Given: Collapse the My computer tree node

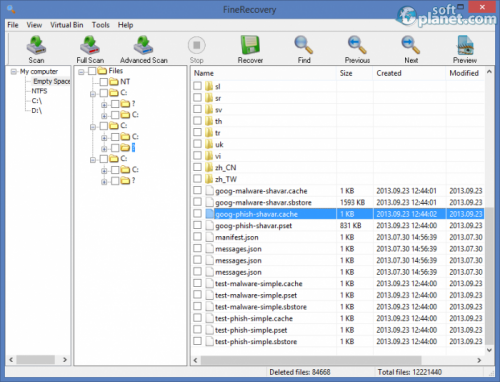Looking at the screenshot, I should [x=14, y=72].
